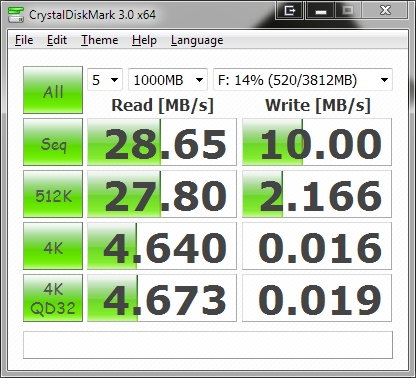Image resolution: width=416 pixels, height=378 pixels.
Task: Click the empty comment text field
Action: click(x=208, y=345)
